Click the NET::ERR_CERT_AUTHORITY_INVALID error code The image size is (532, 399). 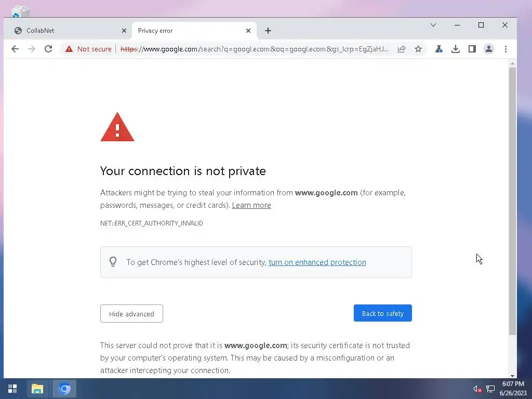pyautogui.click(x=152, y=223)
